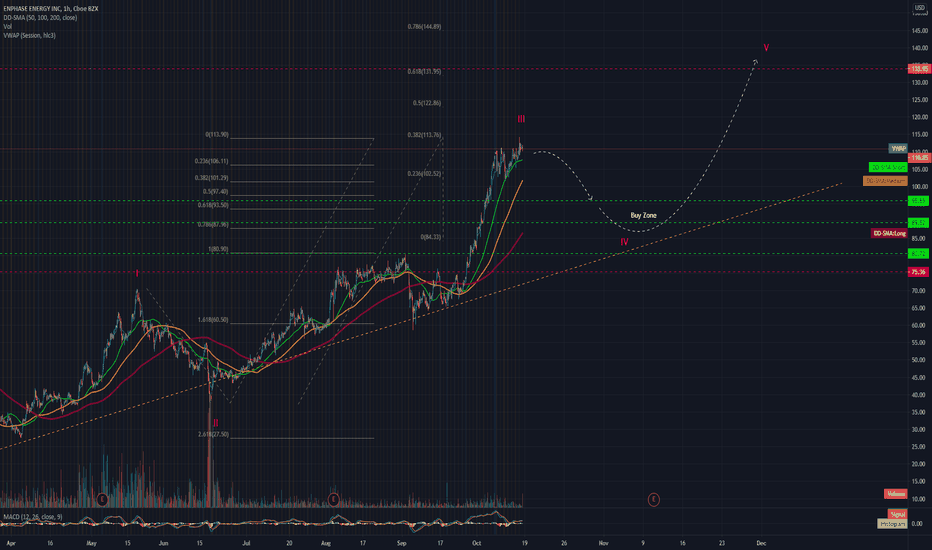Viewport: 932px width, 550px height.
Task: Click the green 80.72 level price tag
Action: 919,254
